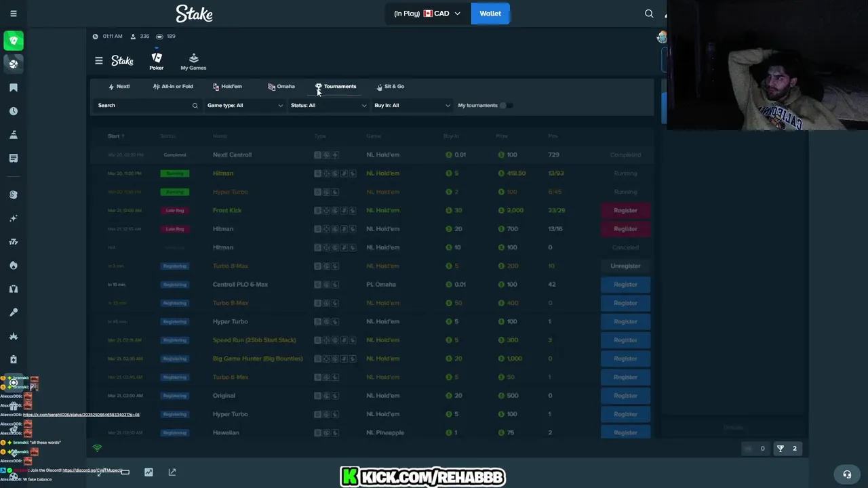The height and width of the screenshot is (488, 868).
Task: Open the CAD currency dropdown
Action: [x=427, y=14]
